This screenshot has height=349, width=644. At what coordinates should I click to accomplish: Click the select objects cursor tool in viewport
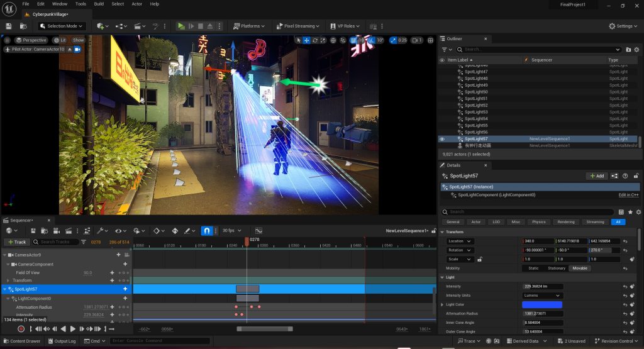[x=299, y=40]
